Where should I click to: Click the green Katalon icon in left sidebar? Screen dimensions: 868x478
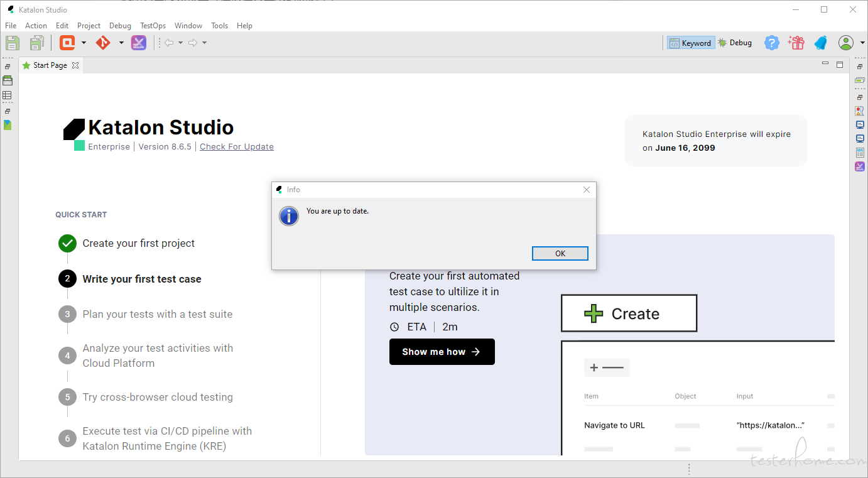click(8, 125)
